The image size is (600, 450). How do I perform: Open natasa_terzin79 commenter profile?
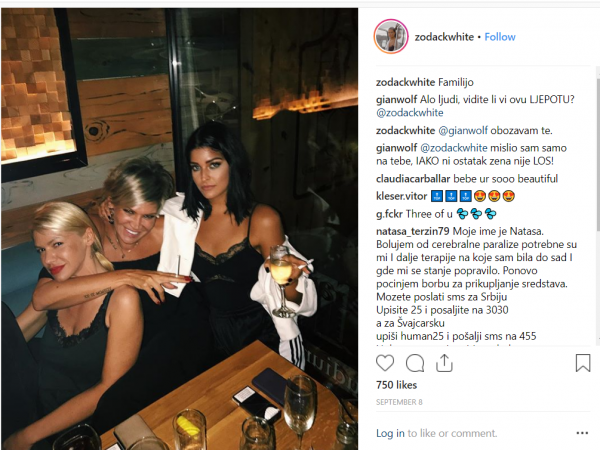[x=413, y=232]
